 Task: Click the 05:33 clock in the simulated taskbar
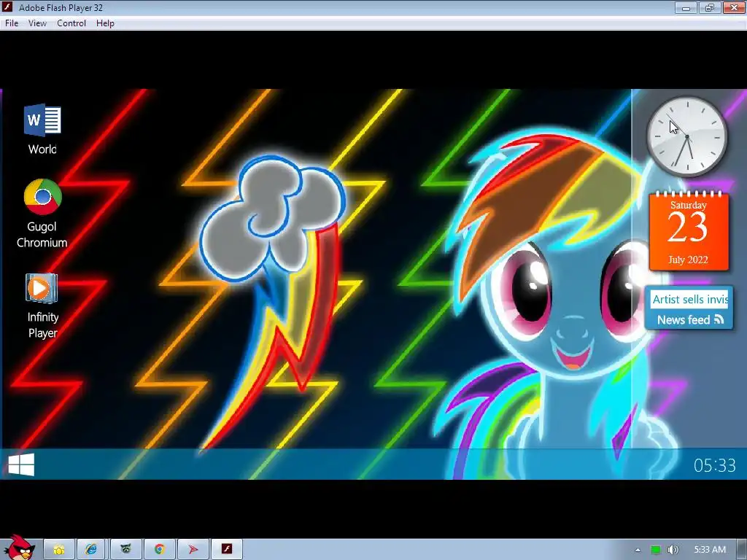tap(715, 465)
